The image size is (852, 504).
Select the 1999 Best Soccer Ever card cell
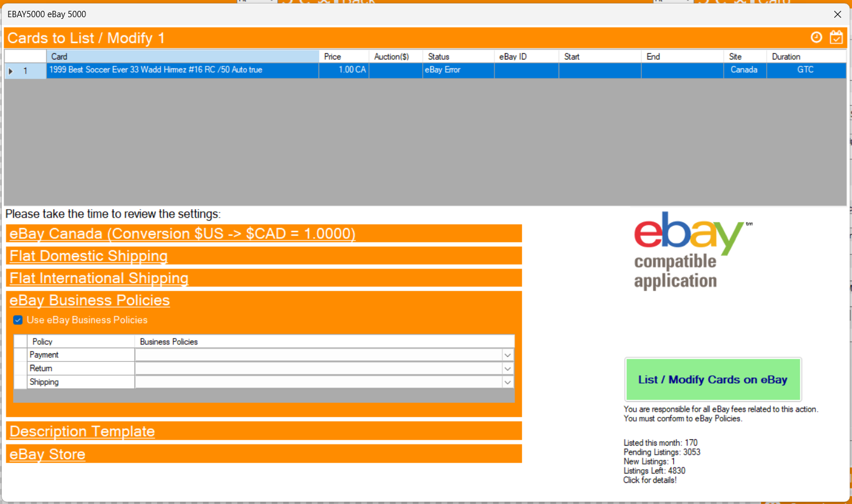pyautogui.click(x=183, y=70)
